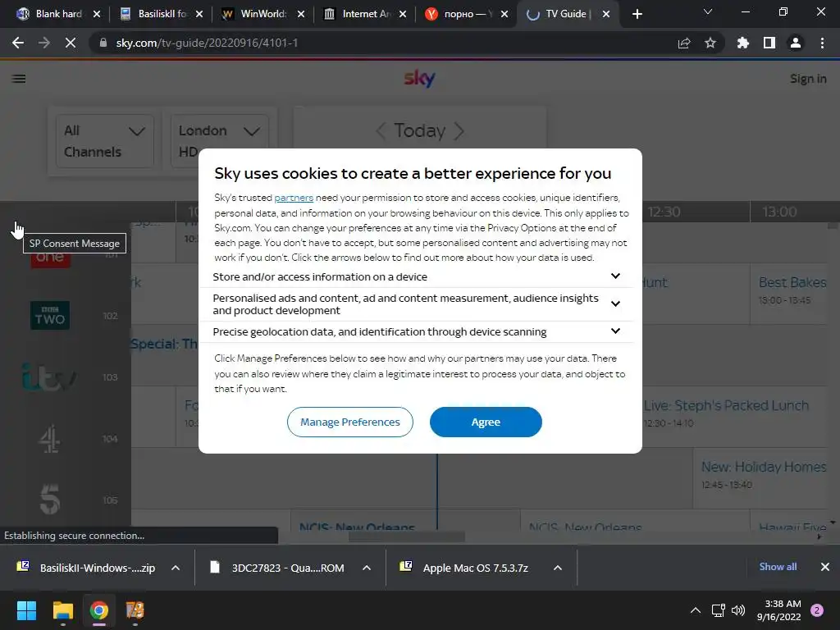Open the London HD region dropdown
Viewport: 840px width, 630px height.
pyautogui.click(x=220, y=141)
